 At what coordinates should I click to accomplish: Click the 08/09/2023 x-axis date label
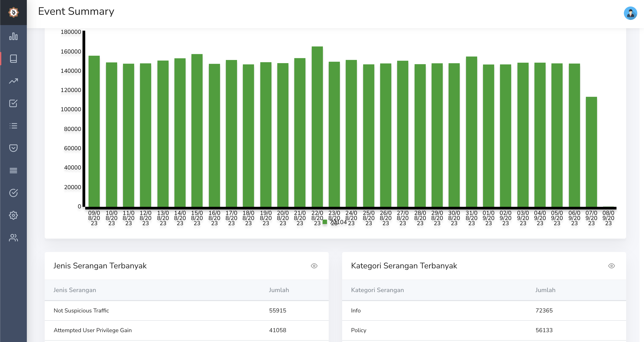pyautogui.click(x=608, y=218)
